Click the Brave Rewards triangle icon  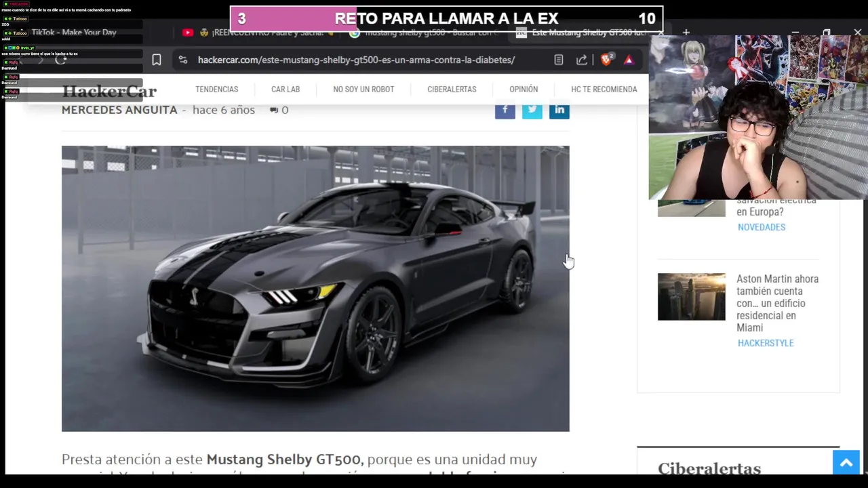(629, 60)
